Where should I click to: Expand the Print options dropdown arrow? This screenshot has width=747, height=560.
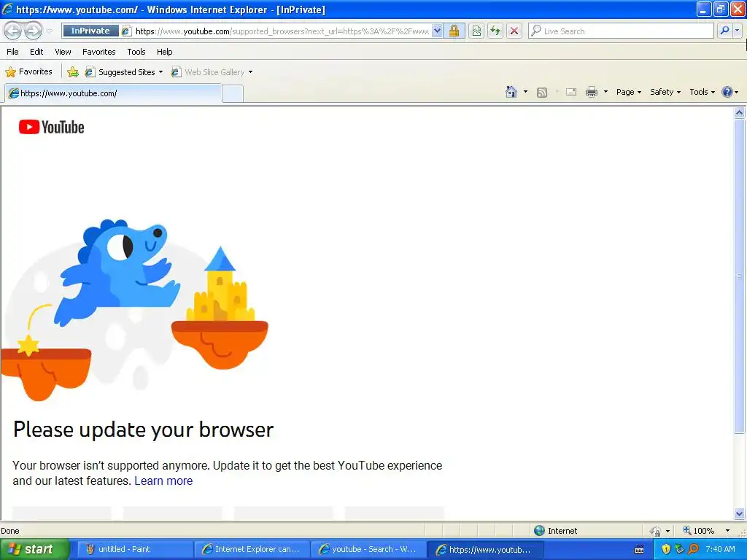pyautogui.click(x=605, y=92)
